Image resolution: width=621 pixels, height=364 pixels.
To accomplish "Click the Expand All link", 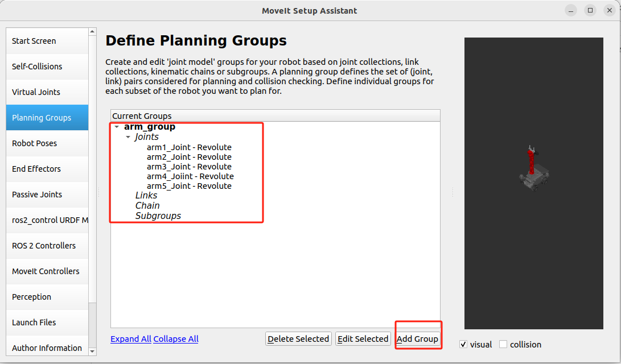I will point(131,339).
